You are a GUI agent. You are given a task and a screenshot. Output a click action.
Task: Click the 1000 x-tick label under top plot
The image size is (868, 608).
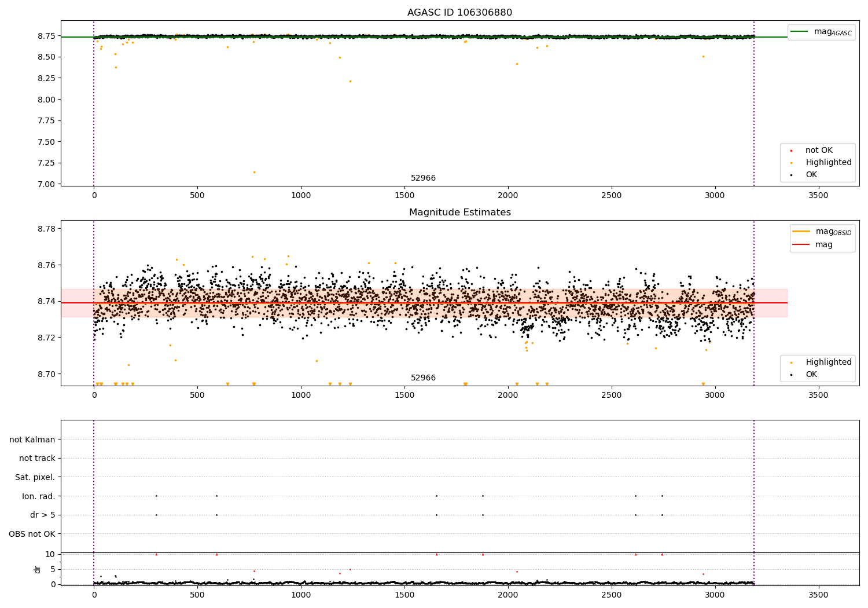pyautogui.click(x=301, y=196)
